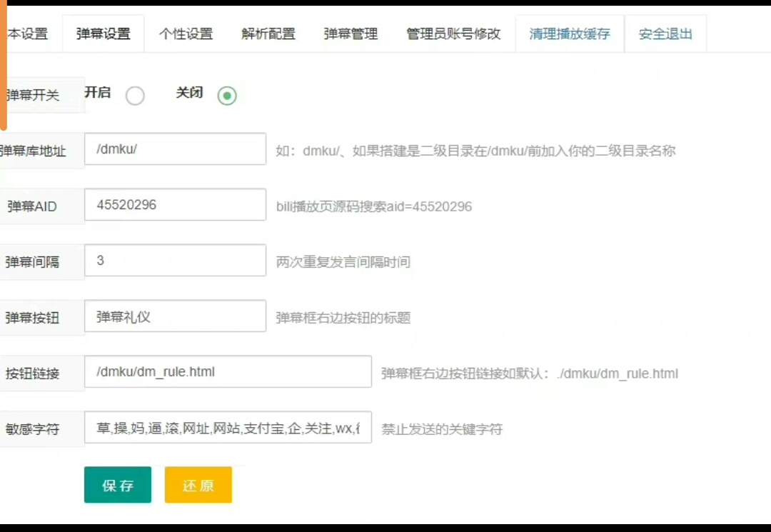Focus the 弹幕按钮 title input field
This screenshot has width=771, height=532.
tap(175, 316)
